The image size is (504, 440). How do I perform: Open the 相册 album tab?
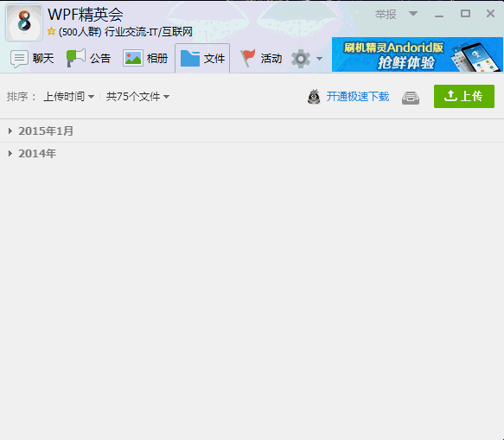(145, 59)
